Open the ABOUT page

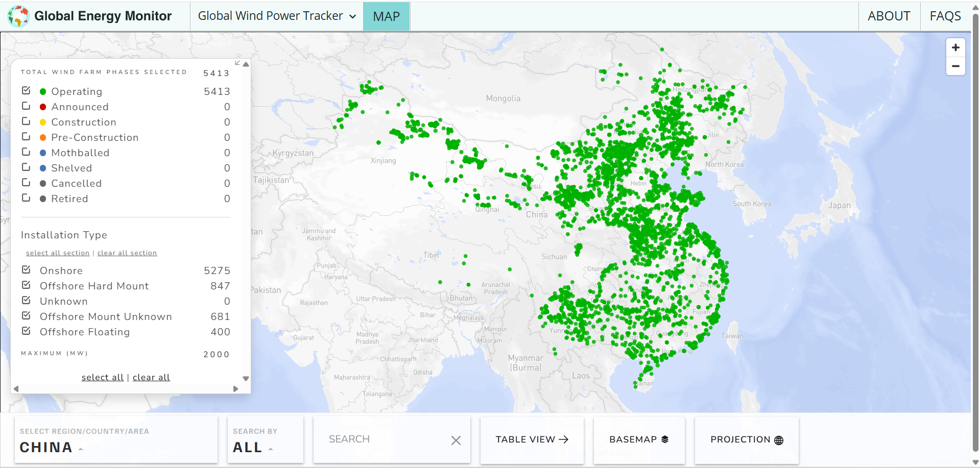click(889, 16)
